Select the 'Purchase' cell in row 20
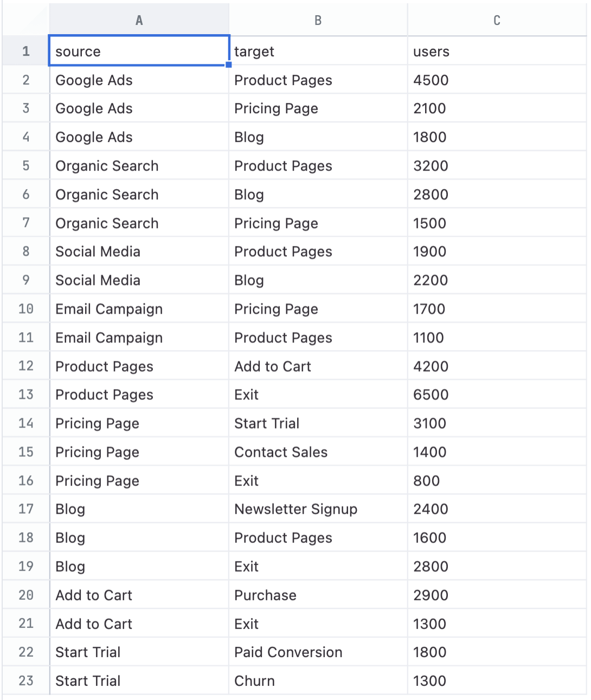The height and width of the screenshot is (700, 591). point(318,595)
